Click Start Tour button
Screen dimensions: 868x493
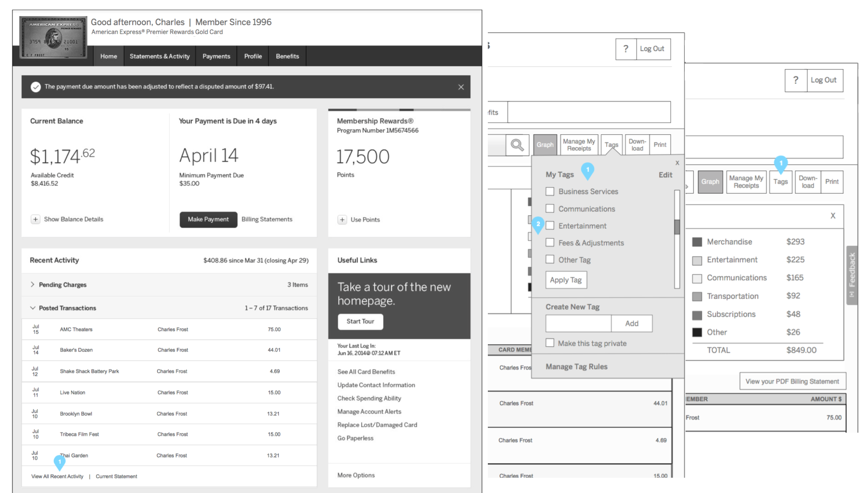[x=360, y=321]
